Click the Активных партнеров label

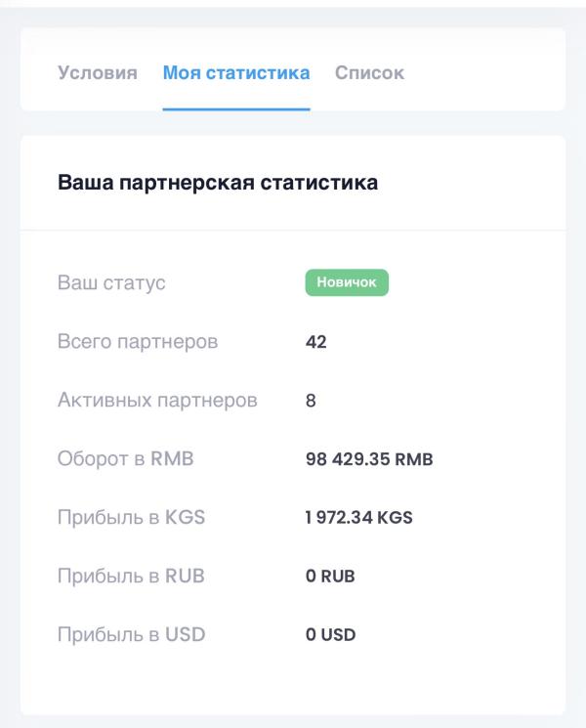point(157,401)
